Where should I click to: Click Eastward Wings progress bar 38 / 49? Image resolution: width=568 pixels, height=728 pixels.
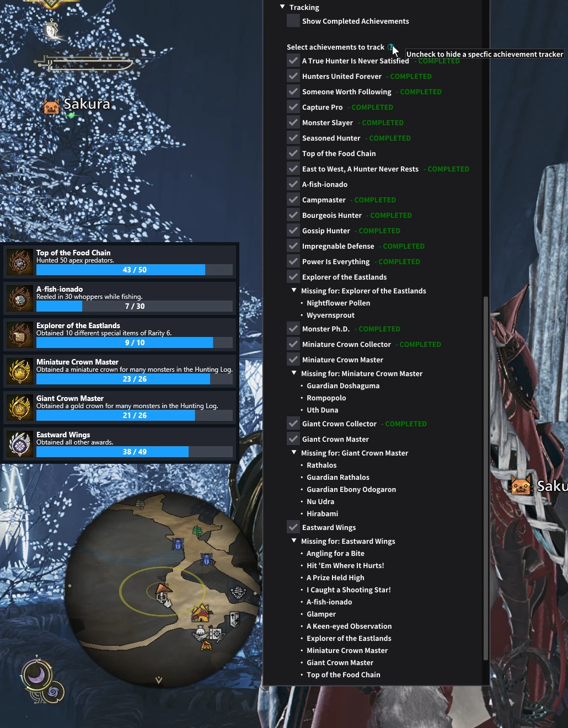click(x=135, y=452)
